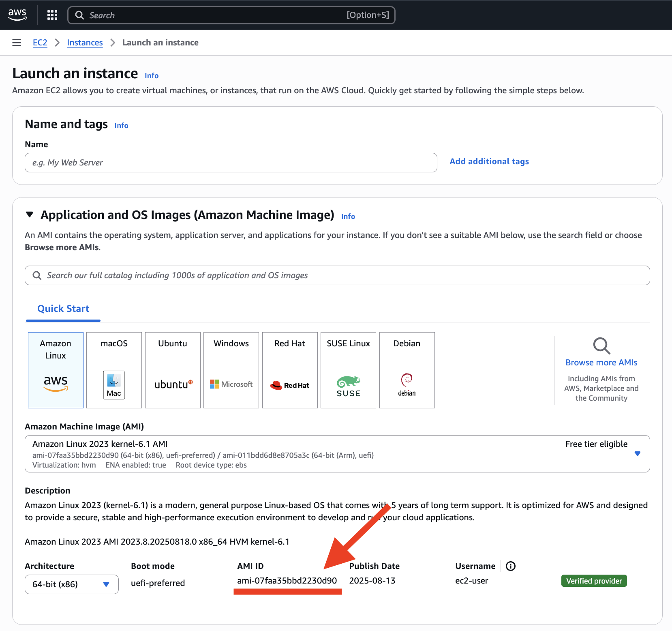The height and width of the screenshot is (631, 672).
Task: Click the Username info circle icon
Action: point(511,566)
